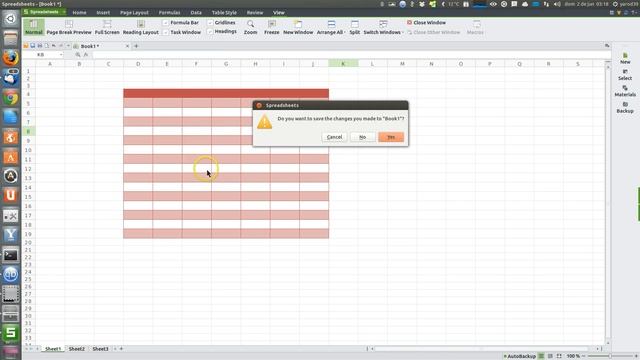Click Close Other Window in ribbon
This screenshot has width=640, height=360.
(433, 32)
